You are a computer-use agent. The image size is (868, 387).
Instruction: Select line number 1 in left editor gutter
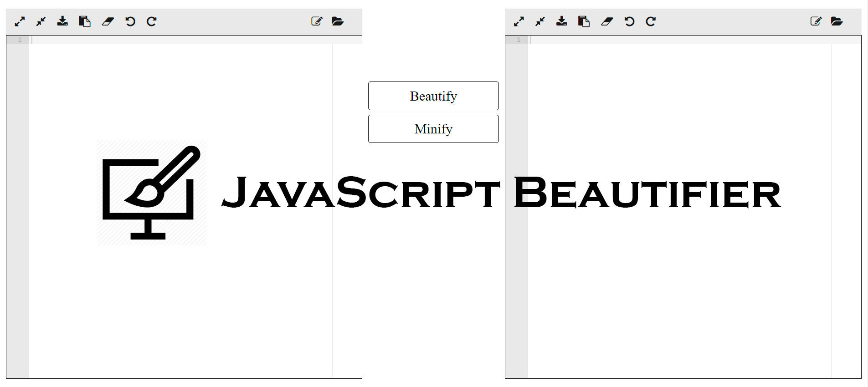20,40
